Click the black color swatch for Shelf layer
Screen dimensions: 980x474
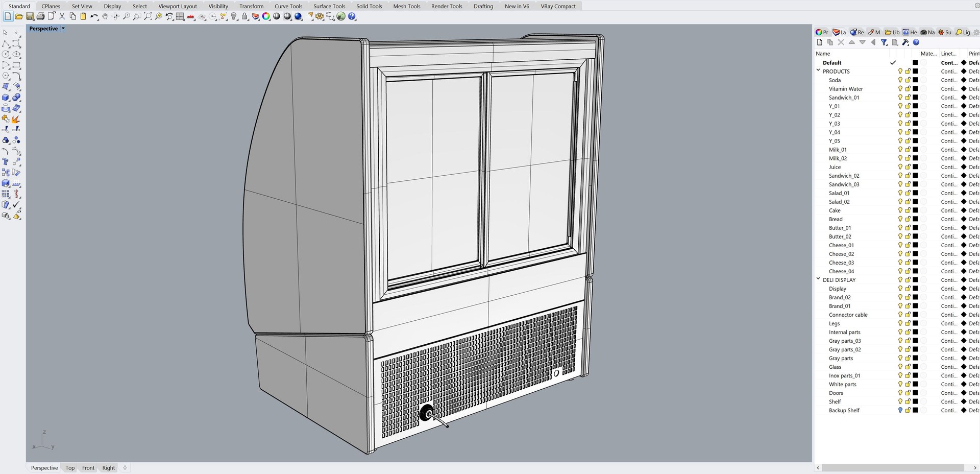click(915, 401)
